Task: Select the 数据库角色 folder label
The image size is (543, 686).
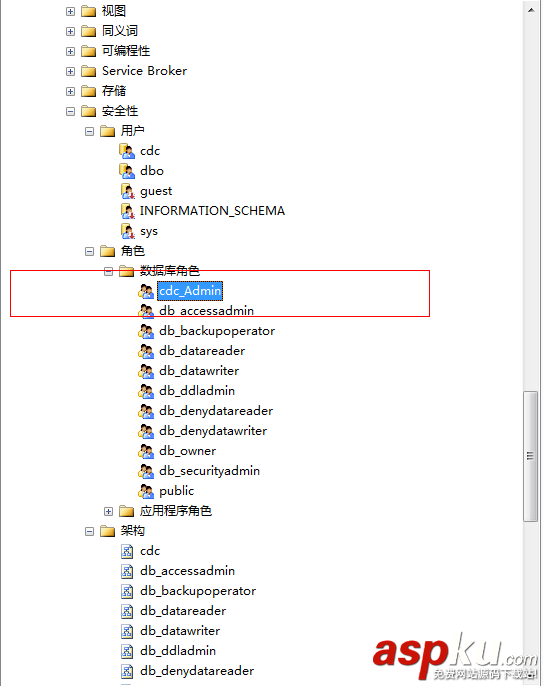Action: (x=169, y=271)
